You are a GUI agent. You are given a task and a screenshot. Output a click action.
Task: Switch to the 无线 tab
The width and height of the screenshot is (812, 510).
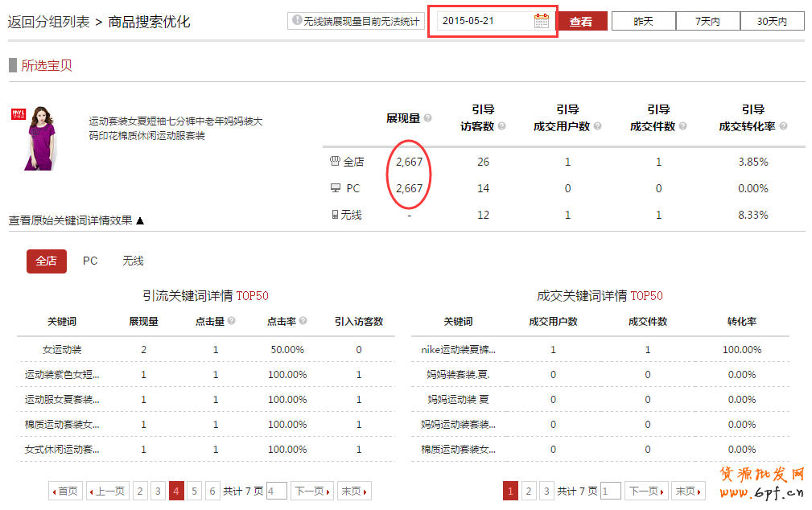tap(133, 261)
